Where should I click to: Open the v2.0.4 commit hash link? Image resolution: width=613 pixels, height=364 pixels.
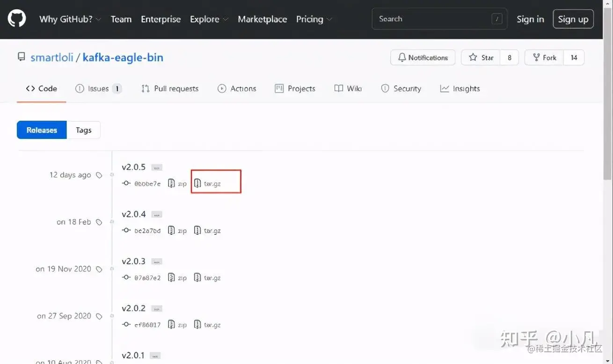coord(141,231)
